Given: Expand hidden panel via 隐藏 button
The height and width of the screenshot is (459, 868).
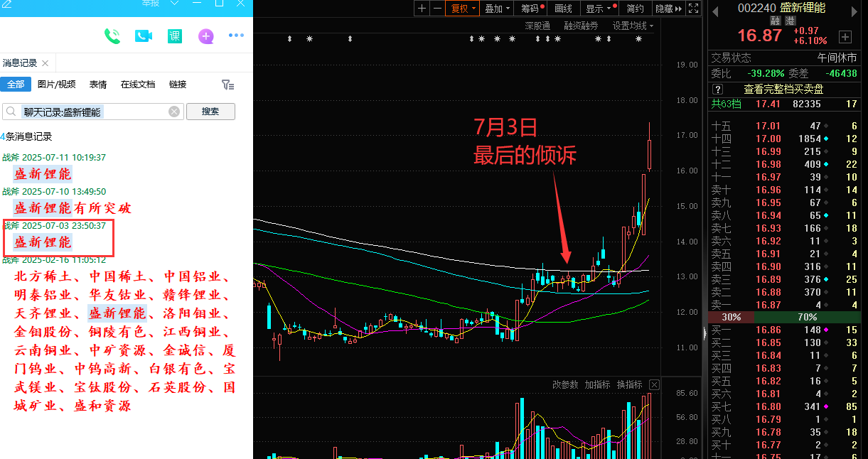Looking at the screenshot, I should 668,9.
